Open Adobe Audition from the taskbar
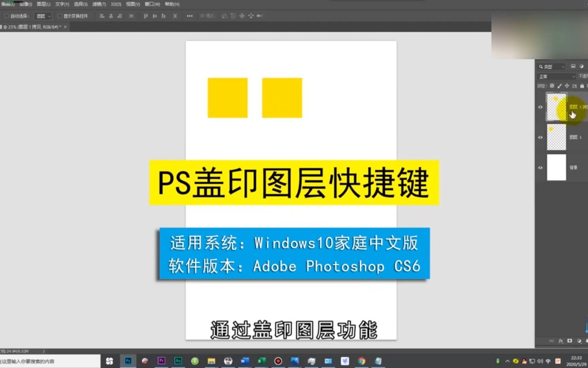Image resolution: width=588 pixels, height=368 pixels. pyautogui.click(x=178, y=361)
